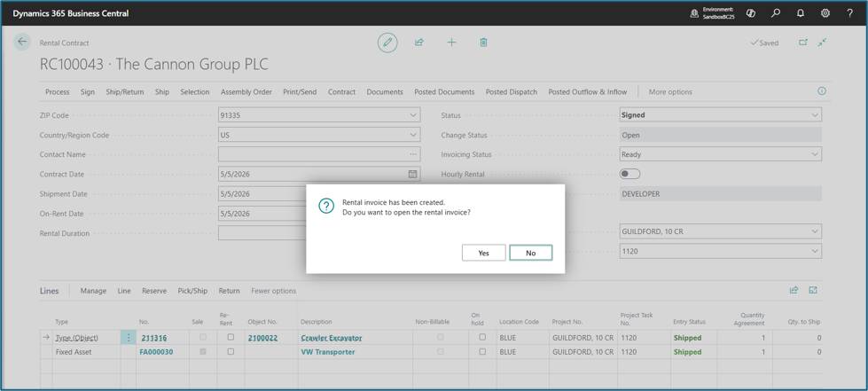868x391 pixels.
Task: Delete contract using trash icon
Action: coord(483,43)
